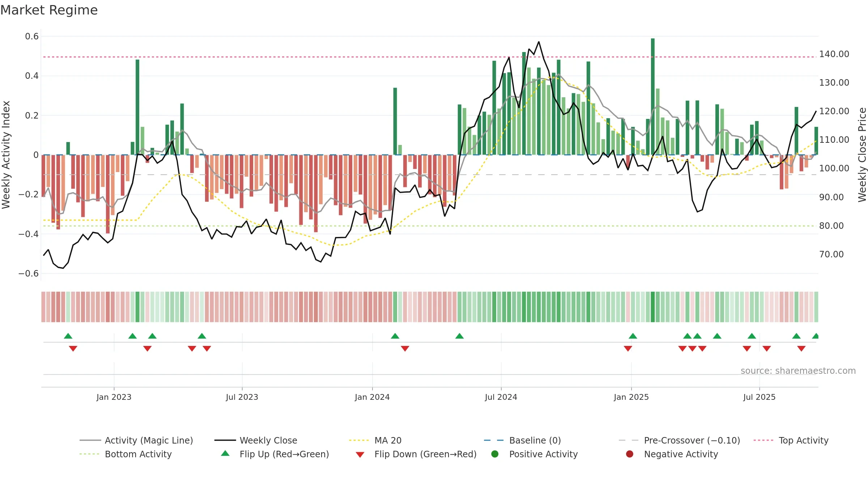Image resolution: width=868 pixels, height=488 pixels.
Task: Click the 100.00 price axis value
Action: 834,168
